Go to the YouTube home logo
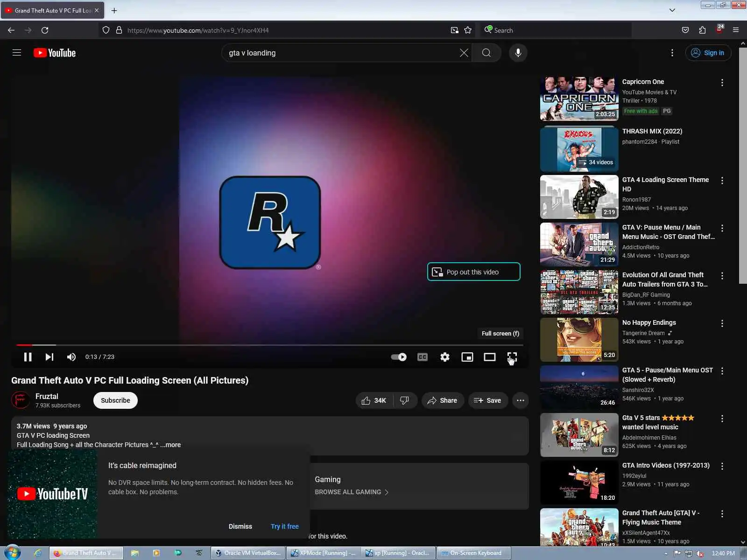This screenshot has height=560, width=747. 55,53
